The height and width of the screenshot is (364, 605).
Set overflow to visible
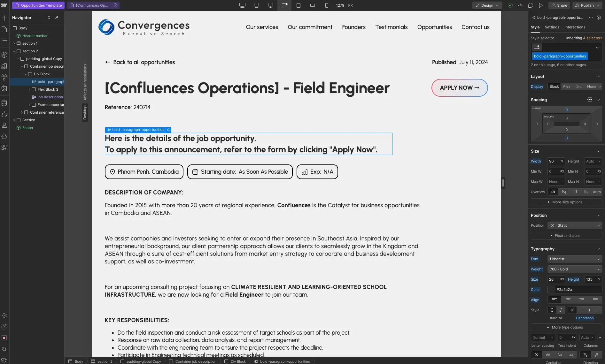[x=553, y=192]
